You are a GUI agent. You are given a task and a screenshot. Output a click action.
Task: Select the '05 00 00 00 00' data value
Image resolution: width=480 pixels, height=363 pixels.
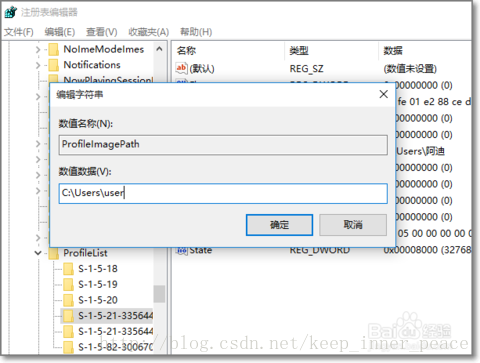(x=434, y=233)
